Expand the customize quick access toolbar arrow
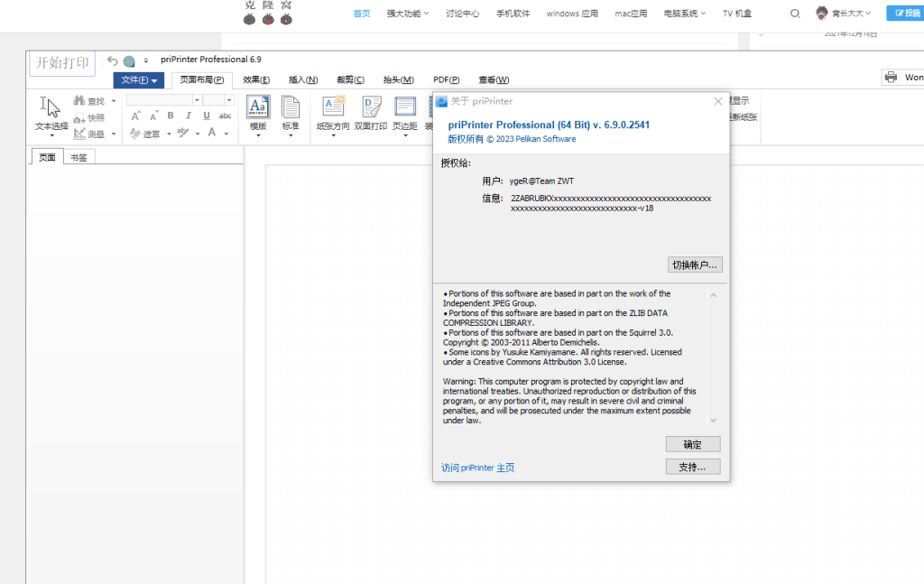Screen dimensions: 924x584 (x=146, y=60)
